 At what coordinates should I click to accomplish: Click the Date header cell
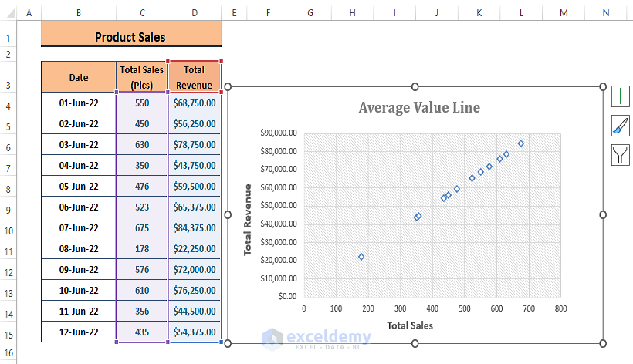tap(79, 77)
